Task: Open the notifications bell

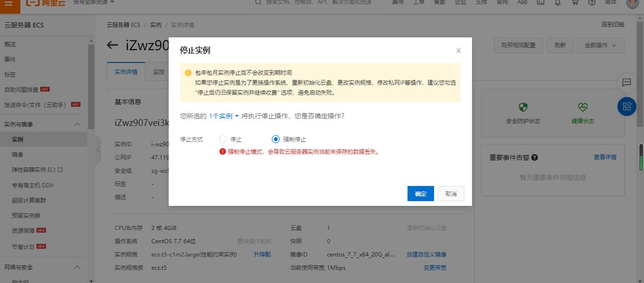Action: (x=558, y=2)
